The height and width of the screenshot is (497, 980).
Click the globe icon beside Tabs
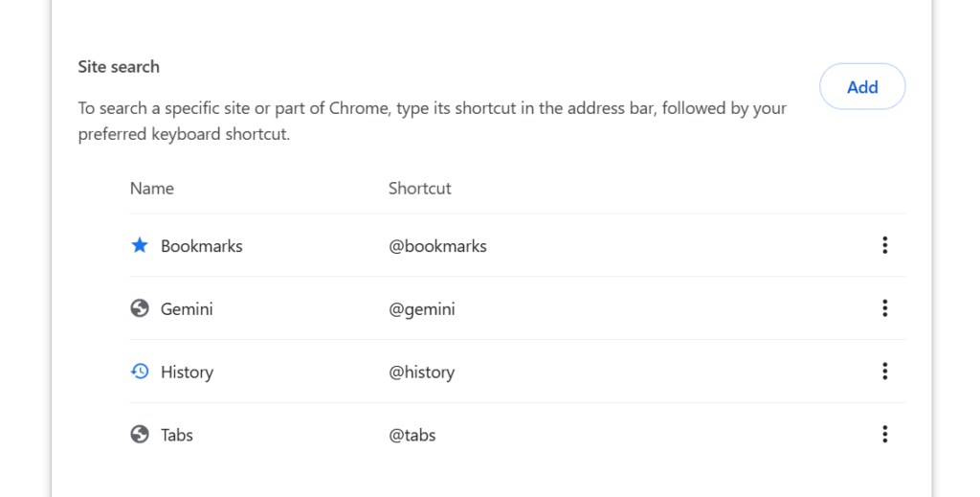(140, 435)
